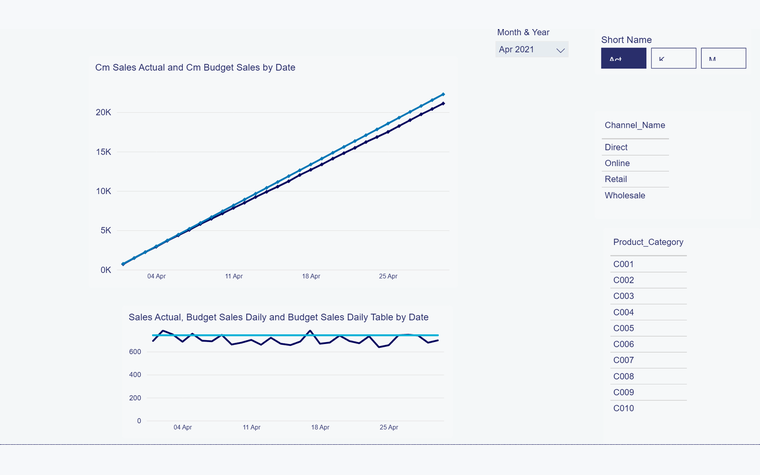Click the 20K y-axis label
760x475 pixels.
[x=103, y=112]
